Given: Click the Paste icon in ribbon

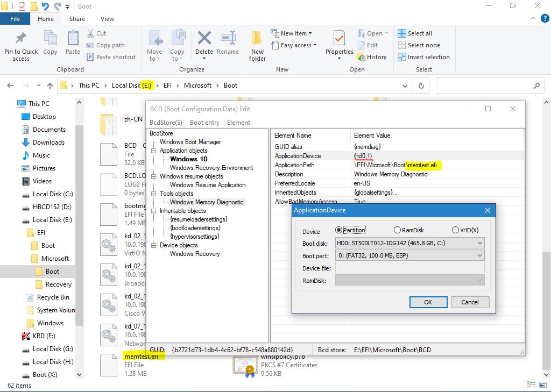Looking at the screenshot, I should [73, 40].
